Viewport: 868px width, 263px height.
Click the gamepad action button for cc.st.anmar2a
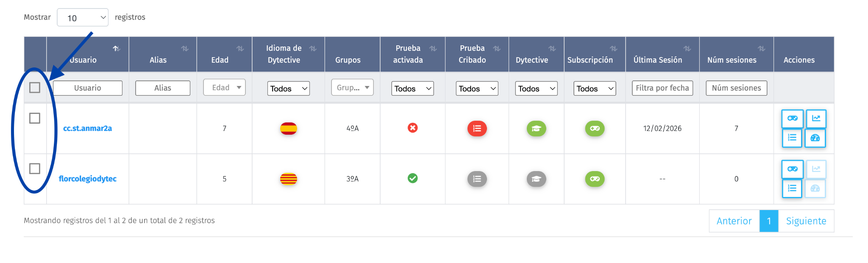pyautogui.click(x=792, y=119)
